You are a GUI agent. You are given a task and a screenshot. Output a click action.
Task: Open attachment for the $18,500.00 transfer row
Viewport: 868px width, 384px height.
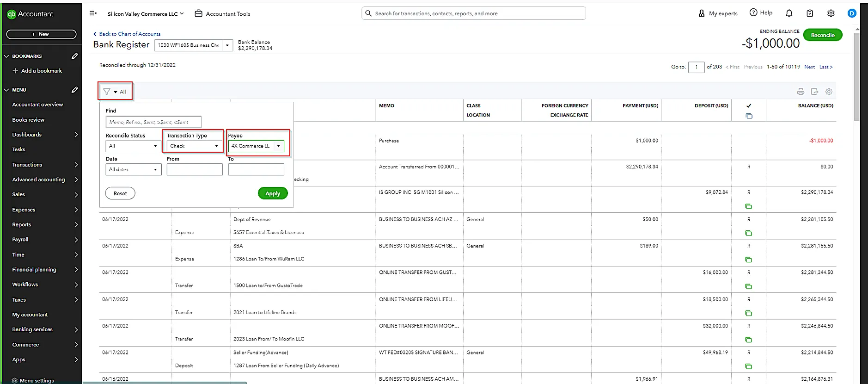click(x=748, y=313)
